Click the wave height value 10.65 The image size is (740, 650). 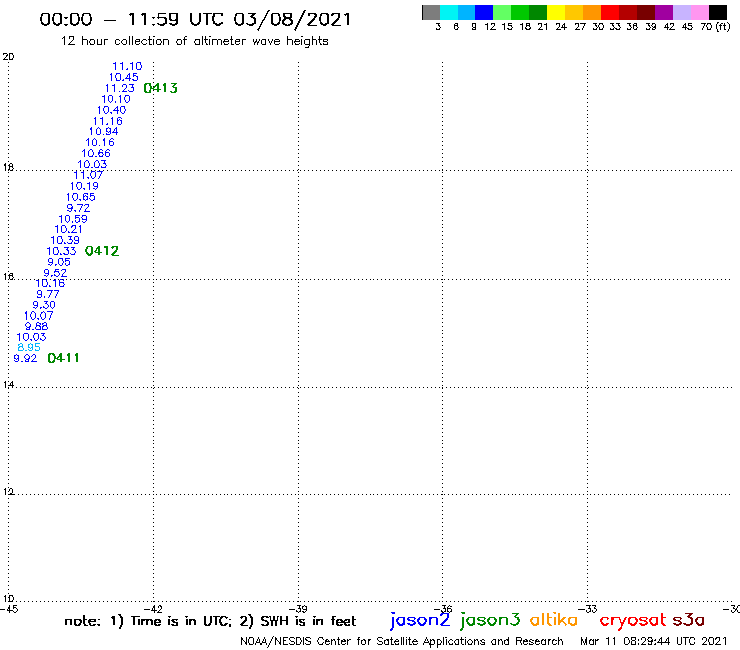81,197
